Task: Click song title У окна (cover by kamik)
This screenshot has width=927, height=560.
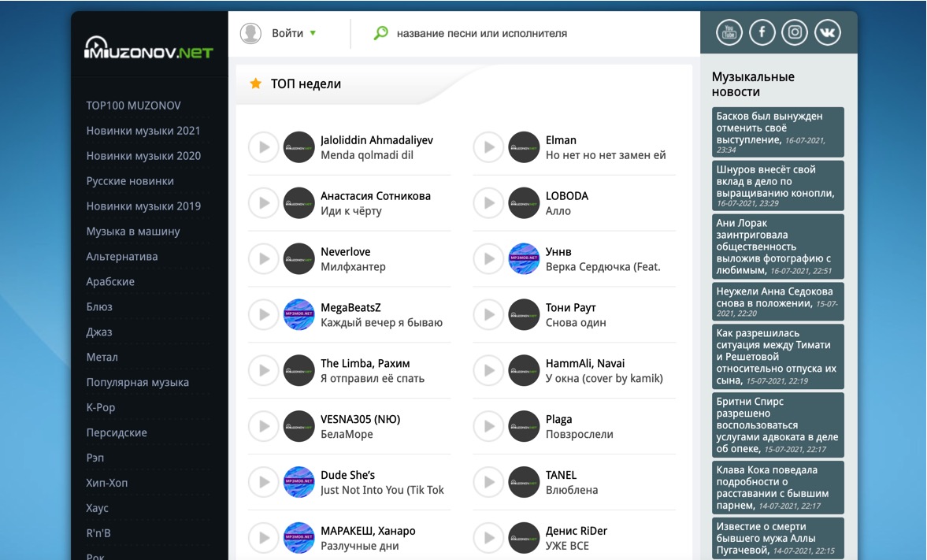Action: (604, 379)
